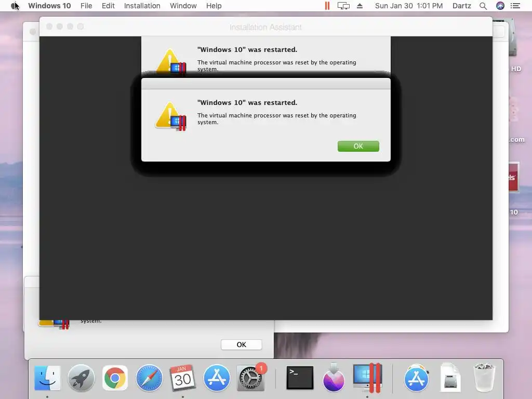Activate Siri from the menu bar
532x399 pixels.
500,6
